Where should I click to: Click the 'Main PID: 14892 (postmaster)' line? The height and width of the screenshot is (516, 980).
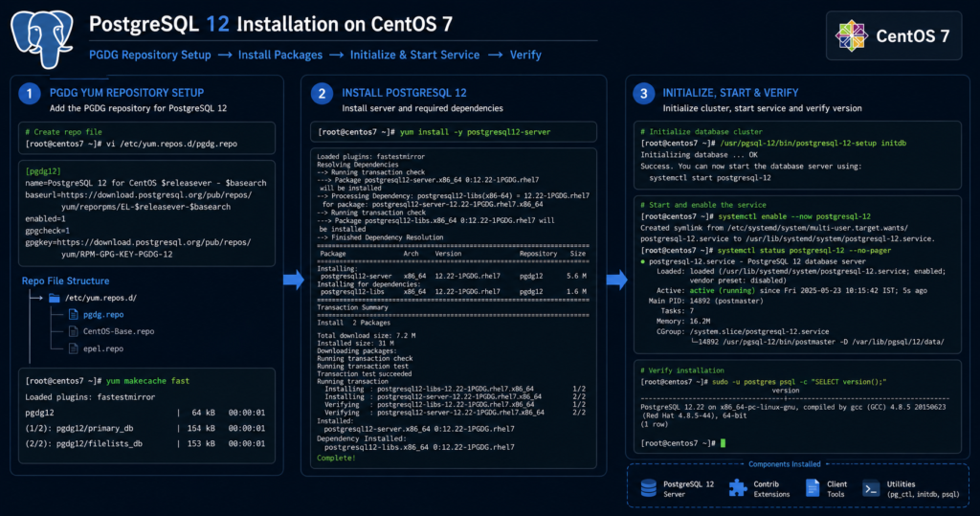pyautogui.click(x=705, y=301)
